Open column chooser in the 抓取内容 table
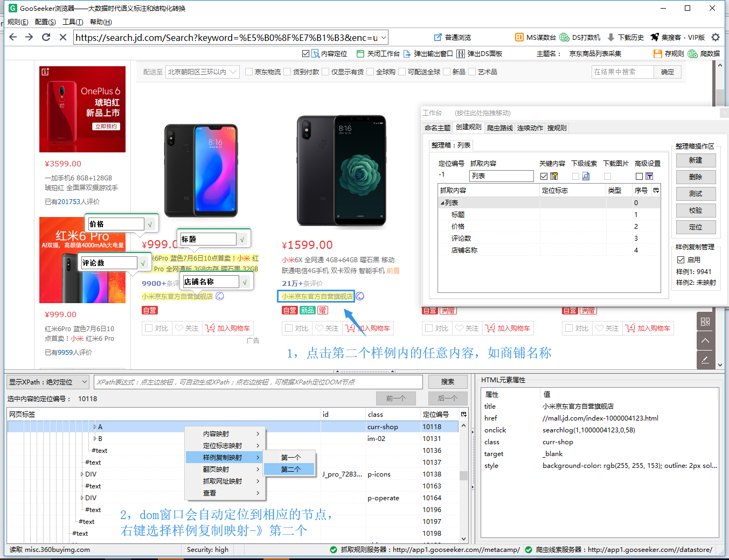 656,190
